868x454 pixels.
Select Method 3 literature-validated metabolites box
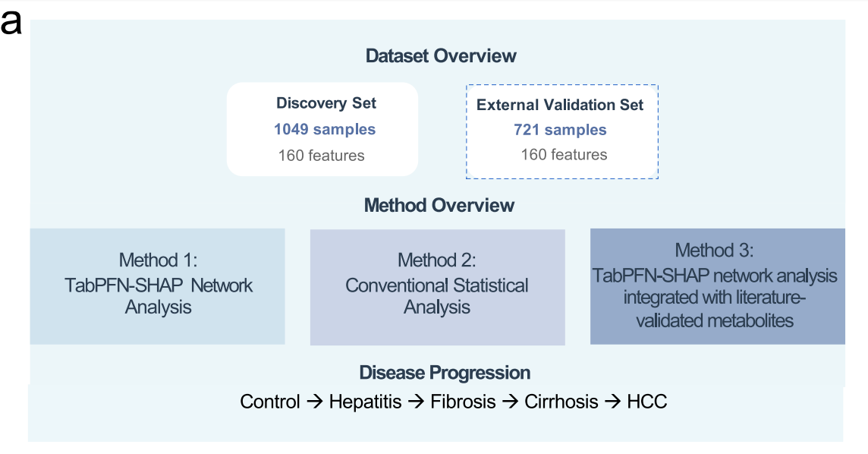[x=718, y=286]
